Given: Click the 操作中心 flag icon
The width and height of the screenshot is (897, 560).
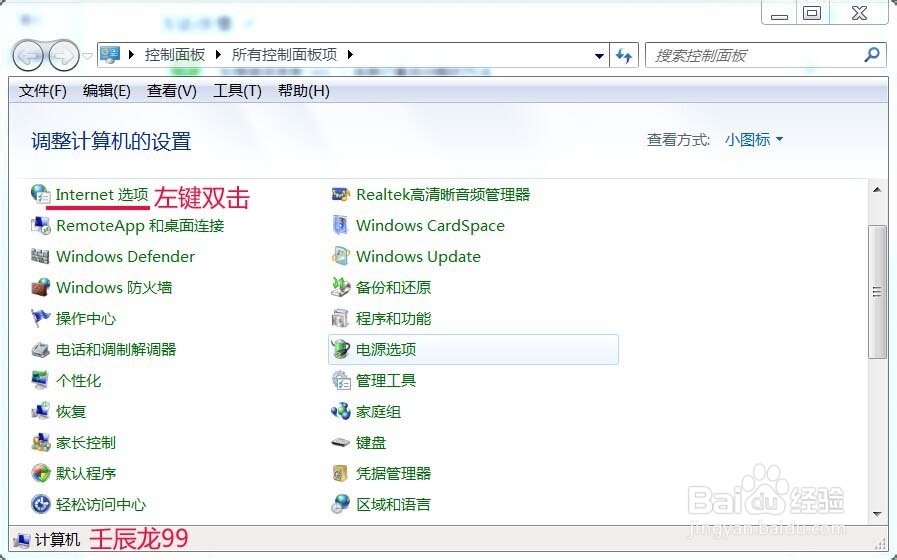Looking at the screenshot, I should [41, 318].
